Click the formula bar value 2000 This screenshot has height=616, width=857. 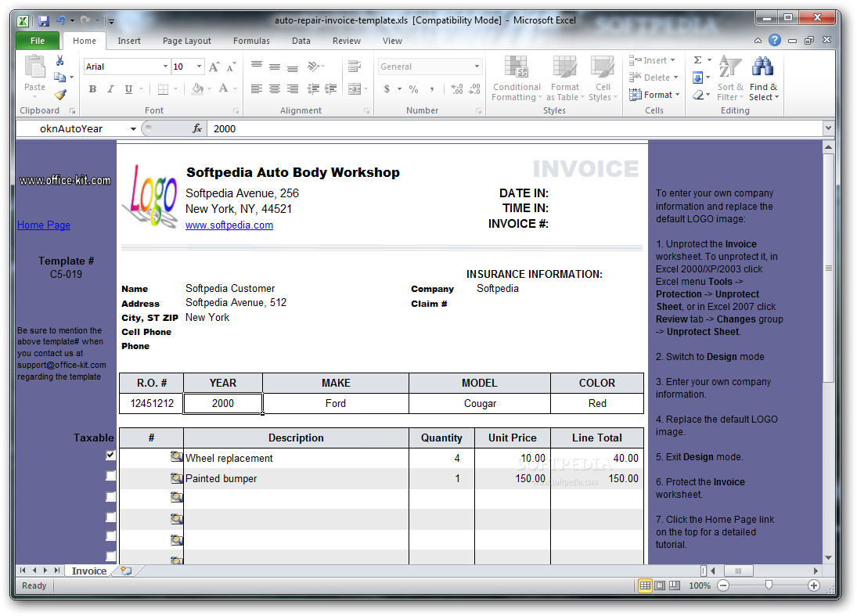pyautogui.click(x=225, y=129)
